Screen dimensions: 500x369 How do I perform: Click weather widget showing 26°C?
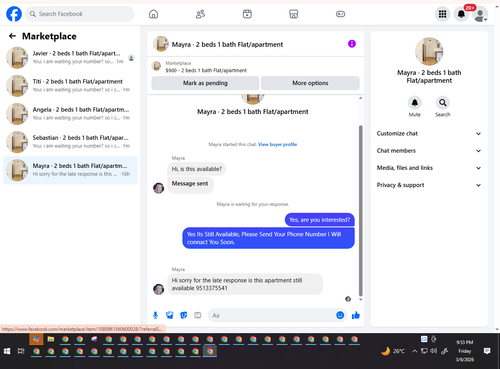point(393,351)
